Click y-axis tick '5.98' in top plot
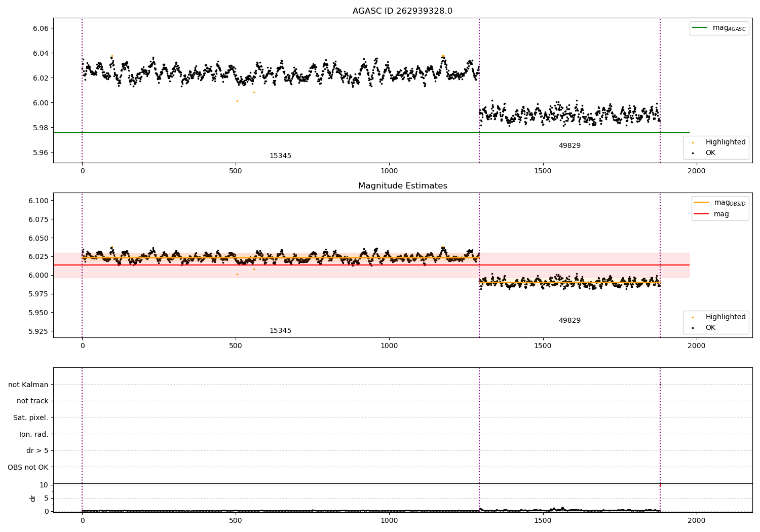760x532 pixels. pyautogui.click(x=41, y=128)
